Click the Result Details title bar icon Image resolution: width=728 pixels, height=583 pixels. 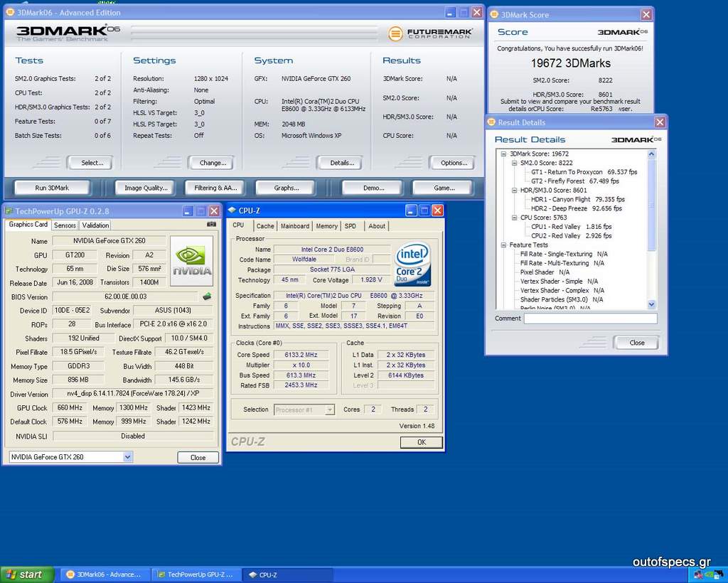491,122
